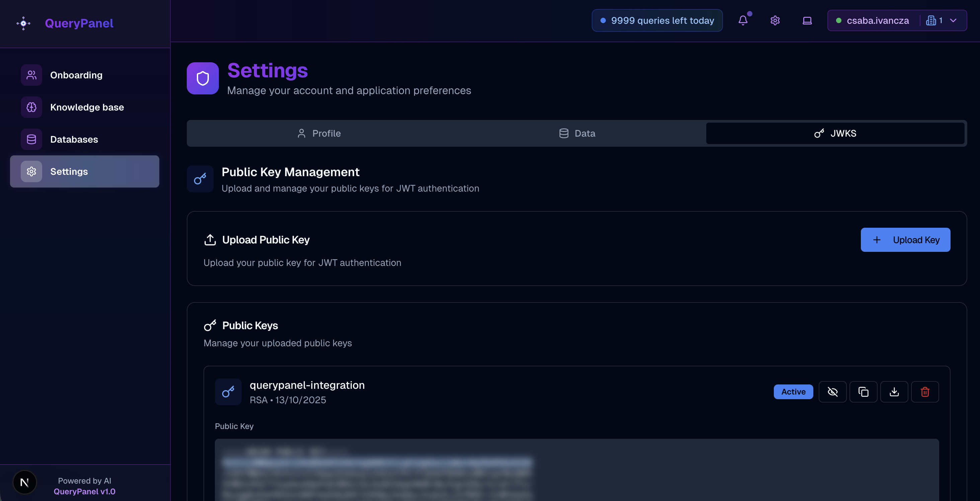Click the QueryPanel logo icon
The image size is (980, 501).
(x=23, y=23)
